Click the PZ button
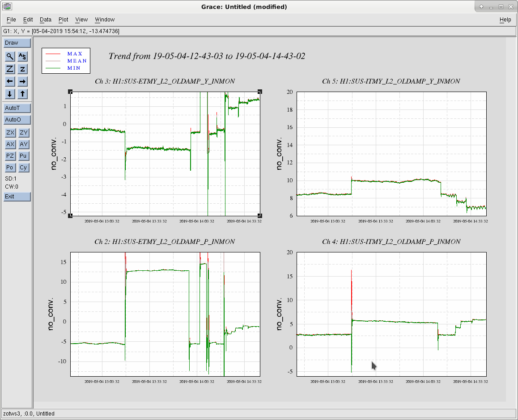518x420 pixels. tap(11, 156)
